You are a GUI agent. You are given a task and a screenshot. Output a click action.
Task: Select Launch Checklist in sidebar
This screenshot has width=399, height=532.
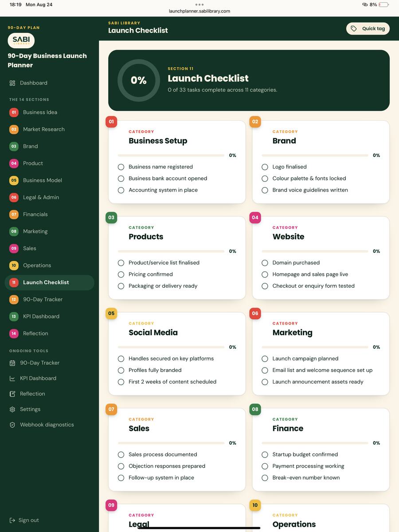click(x=49, y=282)
